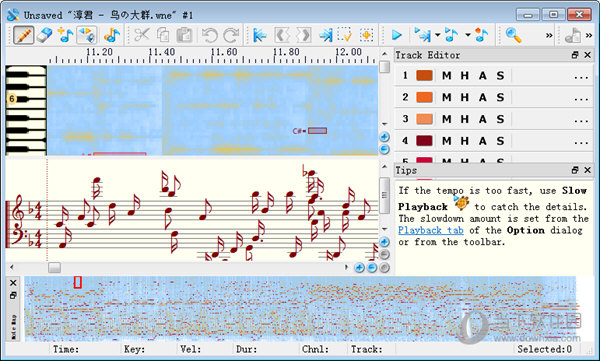Click piano key labeled 6
Image resolution: width=600 pixels, height=361 pixels.
point(12,99)
